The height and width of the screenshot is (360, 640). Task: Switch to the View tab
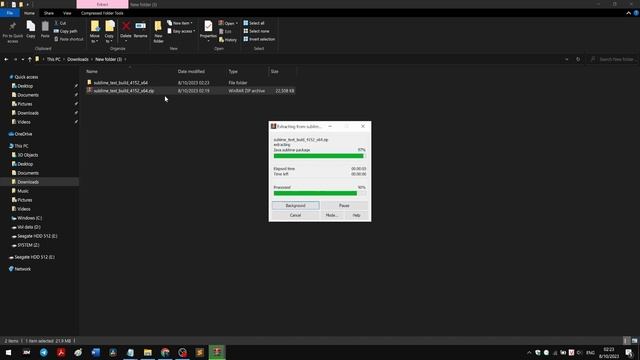tap(67, 13)
